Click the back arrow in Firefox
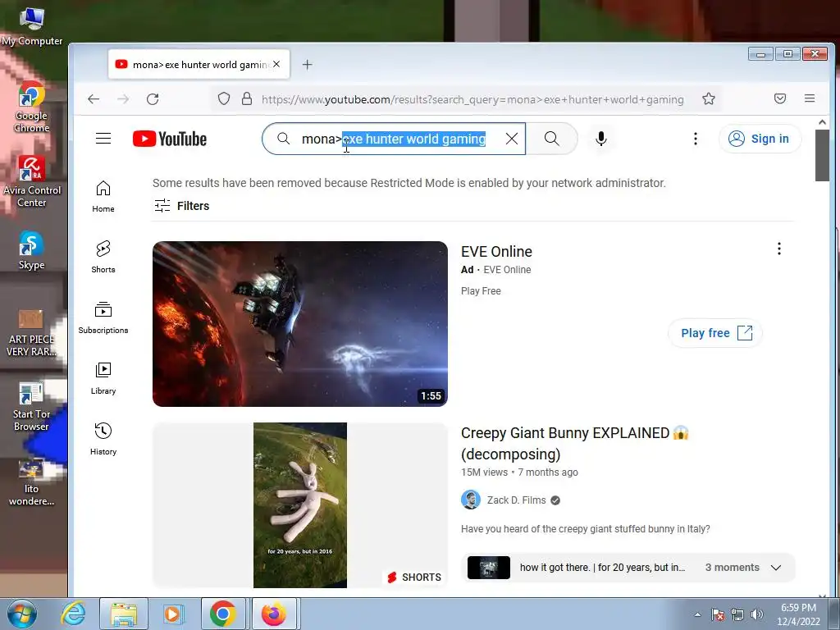The width and height of the screenshot is (840, 630). [x=94, y=98]
